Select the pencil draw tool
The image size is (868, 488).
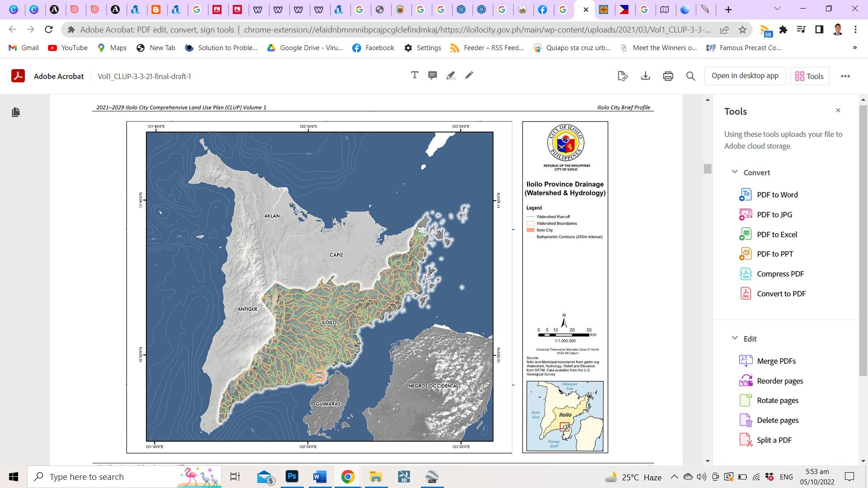pyautogui.click(x=469, y=75)
